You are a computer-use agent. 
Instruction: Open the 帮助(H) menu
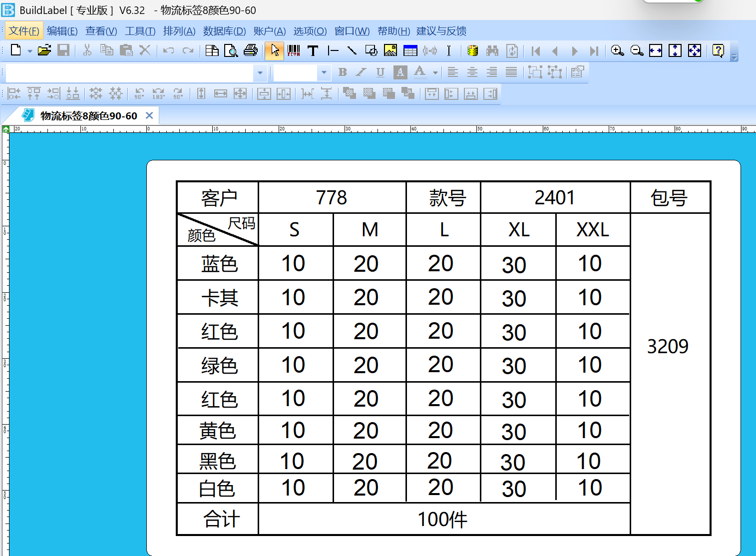[394, 31]
